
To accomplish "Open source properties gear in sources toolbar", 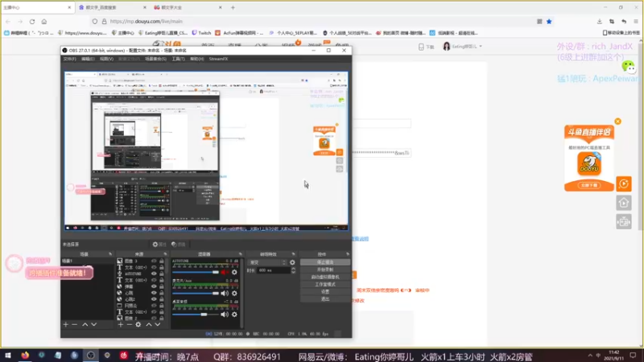I will (138, 325).
